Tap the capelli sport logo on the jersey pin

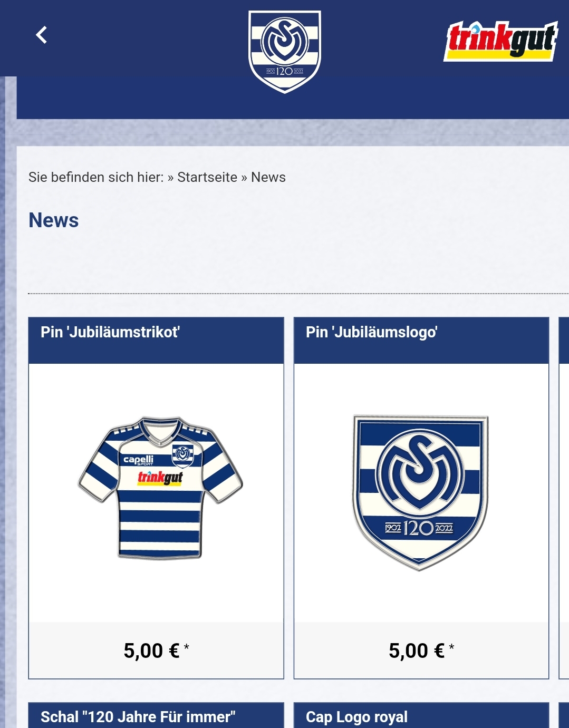[x=138, y=460]
